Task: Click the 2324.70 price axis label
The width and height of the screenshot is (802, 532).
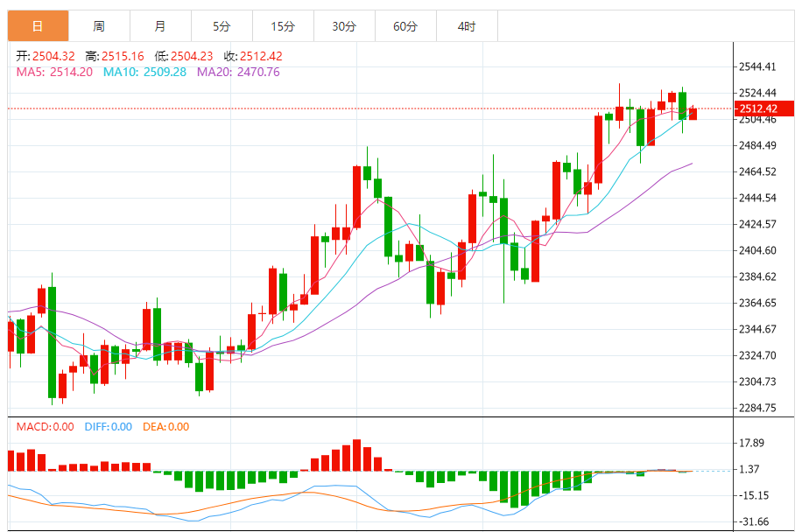Action: pyautogui.click(x=757, y=355)
